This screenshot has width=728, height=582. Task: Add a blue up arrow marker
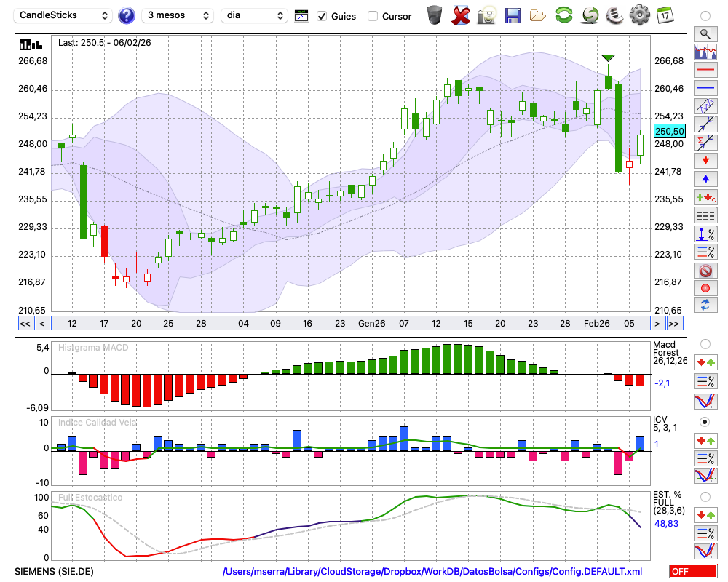coord(705,179)
